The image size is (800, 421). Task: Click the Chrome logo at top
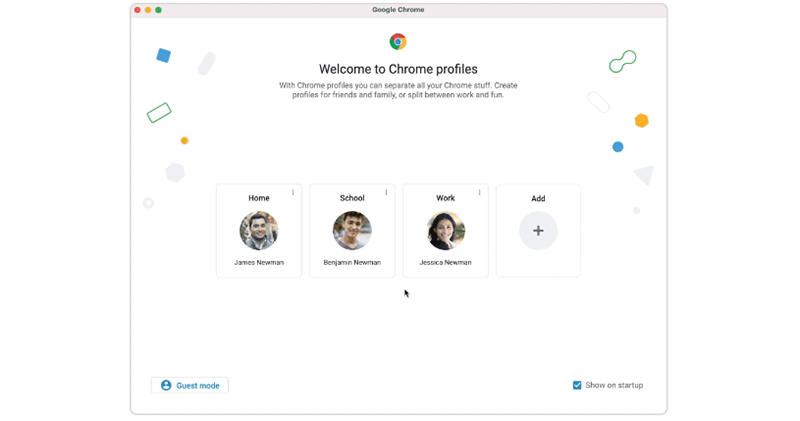coord(398,41)
